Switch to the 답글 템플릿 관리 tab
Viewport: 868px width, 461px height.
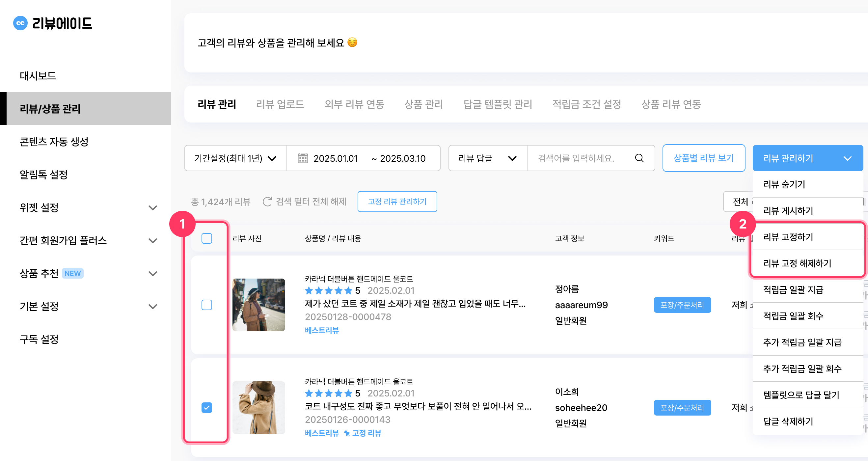click(x=498, y=104)
